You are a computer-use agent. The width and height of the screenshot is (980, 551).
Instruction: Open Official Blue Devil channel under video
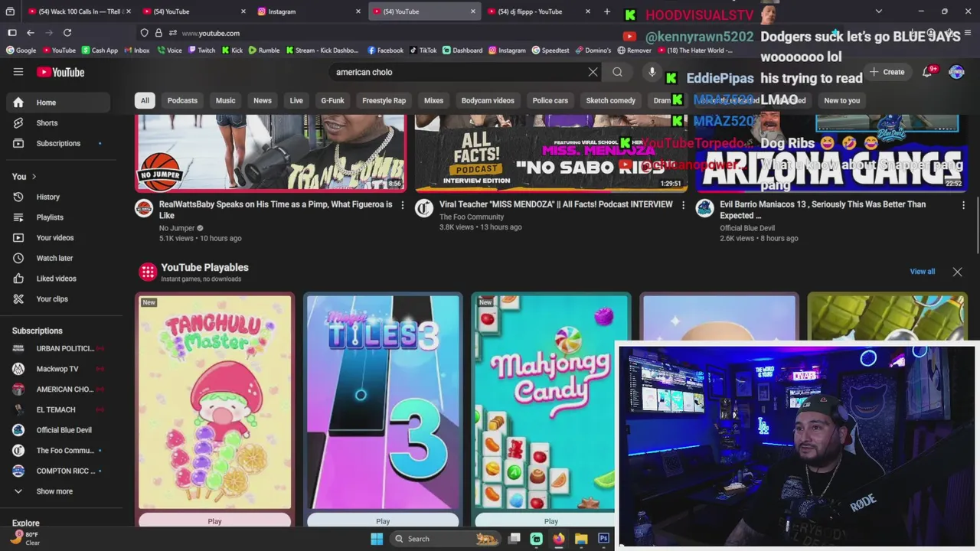[747, 228]
